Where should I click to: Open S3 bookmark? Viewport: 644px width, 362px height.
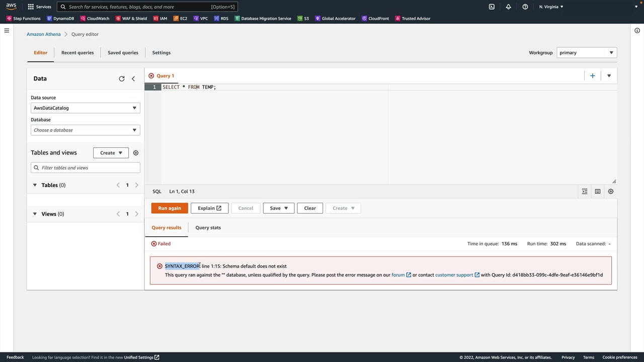click(x=303, y=19)
